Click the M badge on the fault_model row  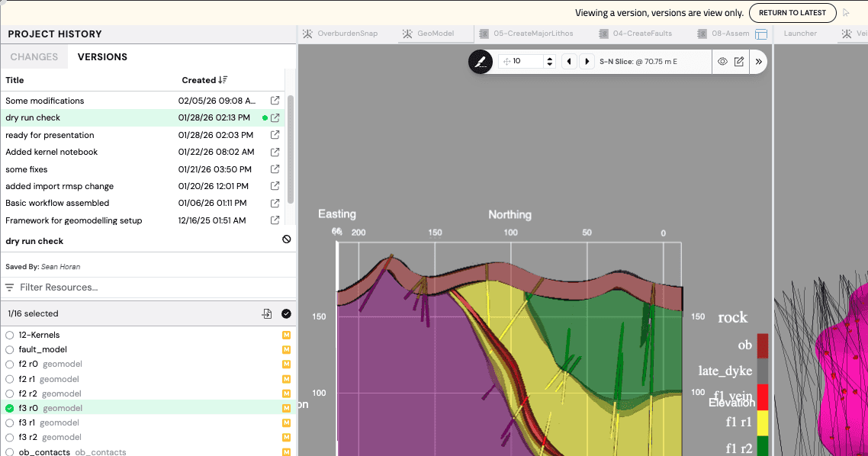tap(286, 350)
